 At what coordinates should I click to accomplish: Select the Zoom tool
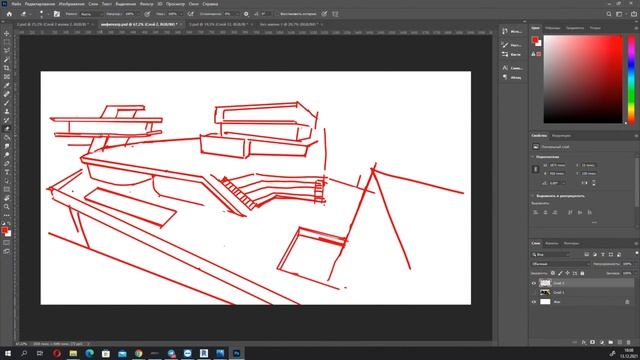(x=7, y=207)
